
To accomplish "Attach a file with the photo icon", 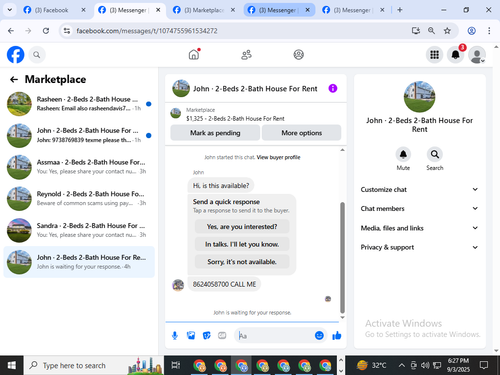I will coord(191,335).
